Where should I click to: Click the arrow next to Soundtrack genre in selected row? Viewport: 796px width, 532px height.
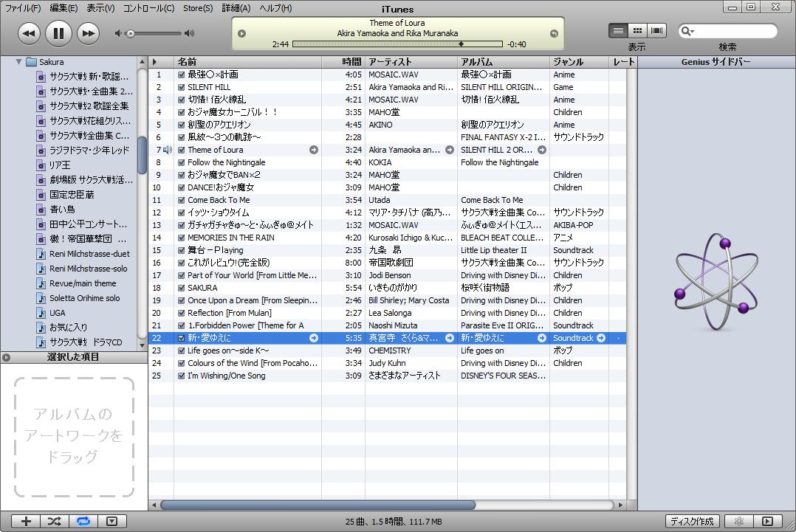click(x=601, y=338)
